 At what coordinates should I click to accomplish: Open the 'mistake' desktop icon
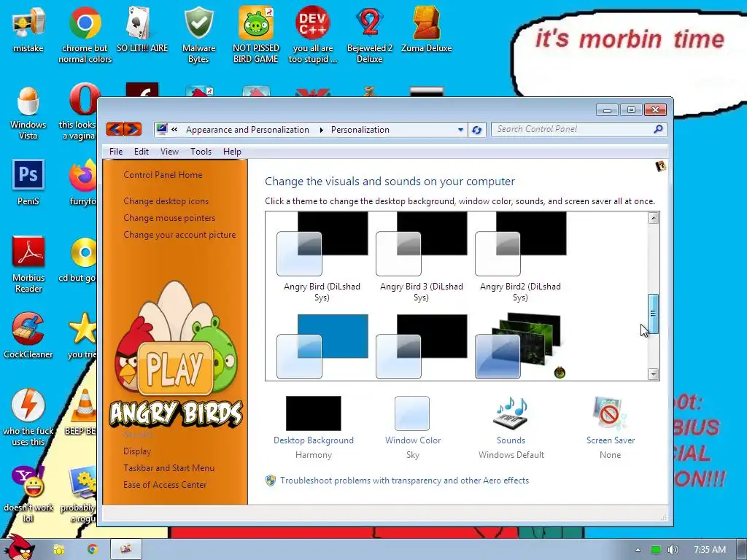click(x=28, y=24)
